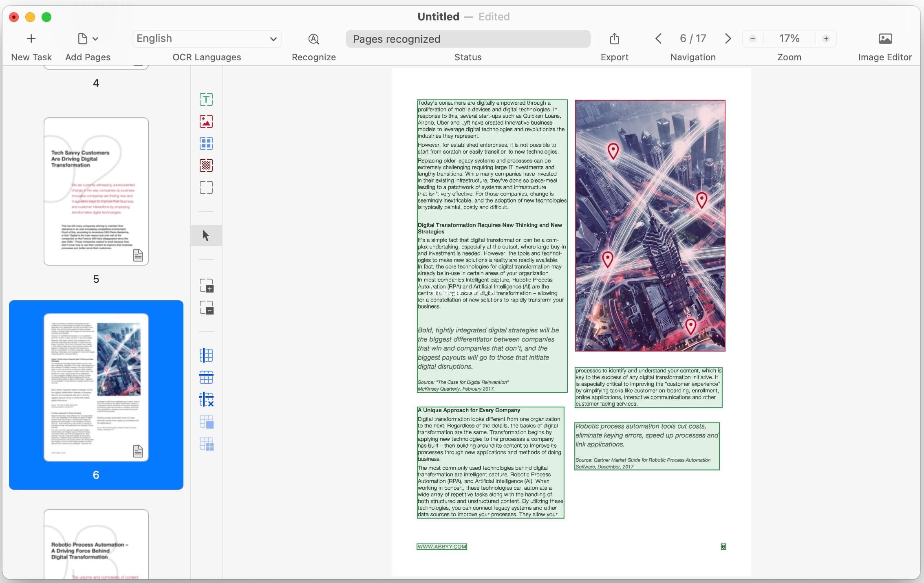The image size is (924, 583).
Task: Click the add vertical separator tool
Action: [206, 355]
